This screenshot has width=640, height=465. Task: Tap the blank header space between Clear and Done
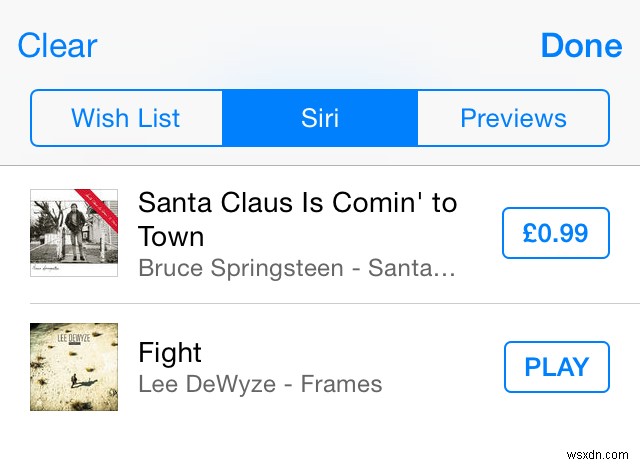pos(320,46)
